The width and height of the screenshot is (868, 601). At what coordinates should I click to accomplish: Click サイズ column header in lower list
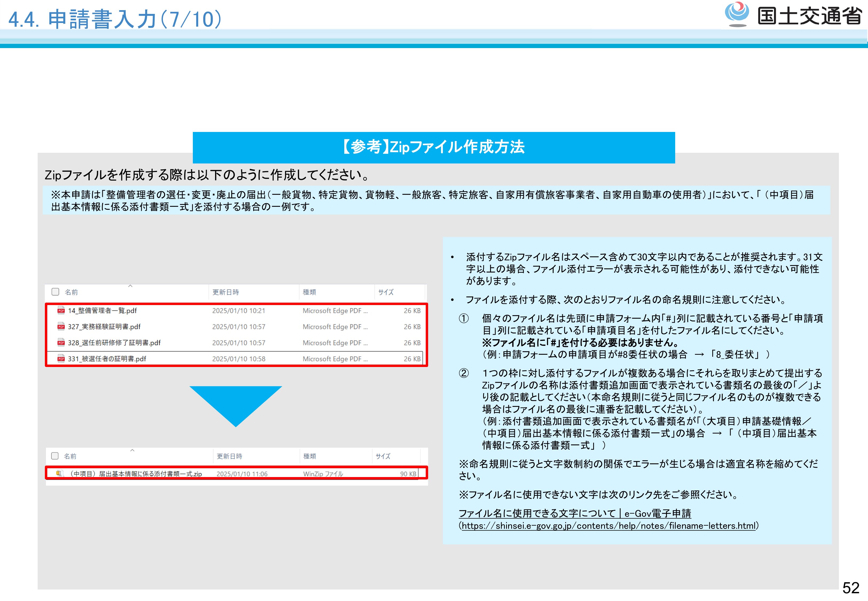coord(383,456)
